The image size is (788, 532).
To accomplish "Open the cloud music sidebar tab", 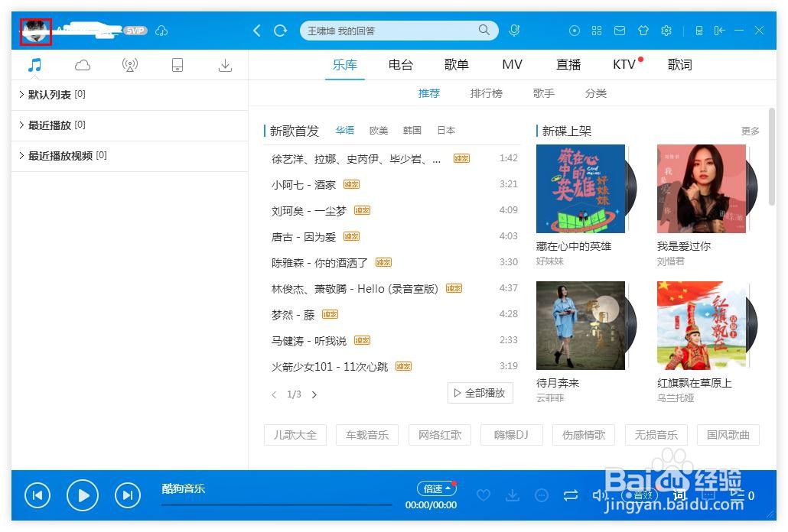I will click(83, 65).
